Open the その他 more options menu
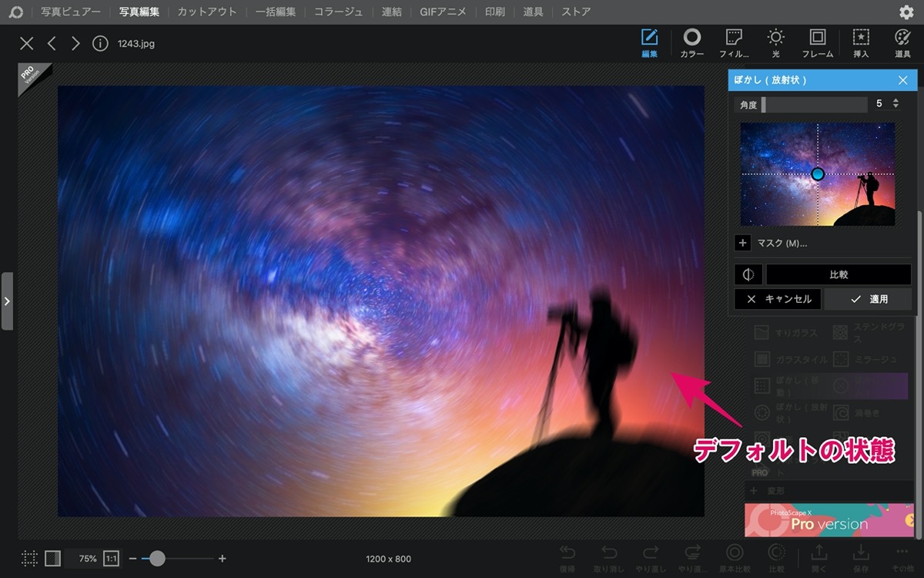This screenshot has width=924, height=578. click(x=902, y=559)
